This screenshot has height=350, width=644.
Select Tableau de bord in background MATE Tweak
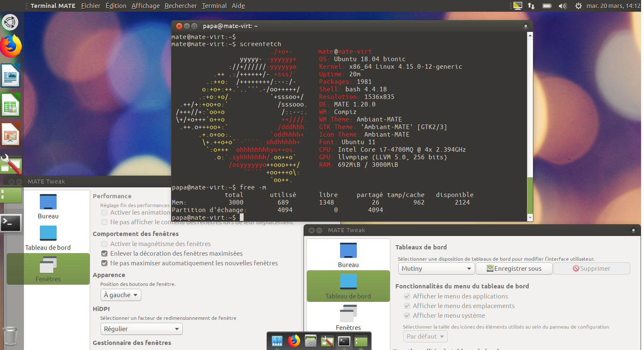click(48, 238)
